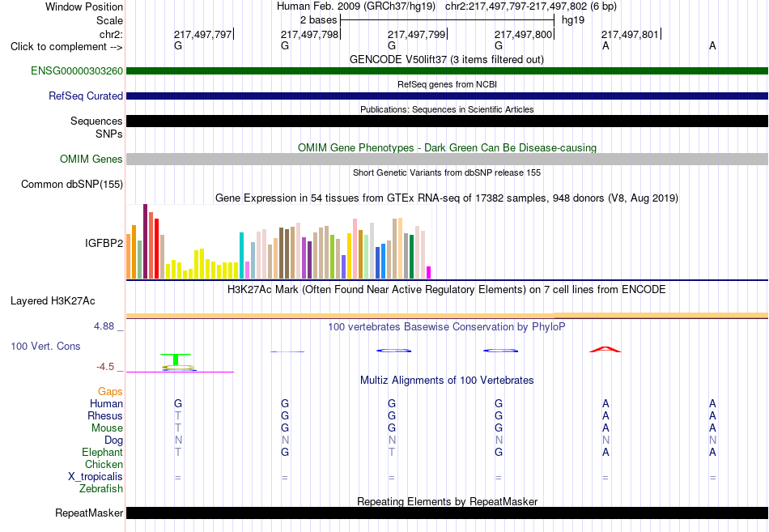Click "Publications: Sequences in Scientific Articles" title
Screen dimensions: 769x532
click(x=447, y=109)
